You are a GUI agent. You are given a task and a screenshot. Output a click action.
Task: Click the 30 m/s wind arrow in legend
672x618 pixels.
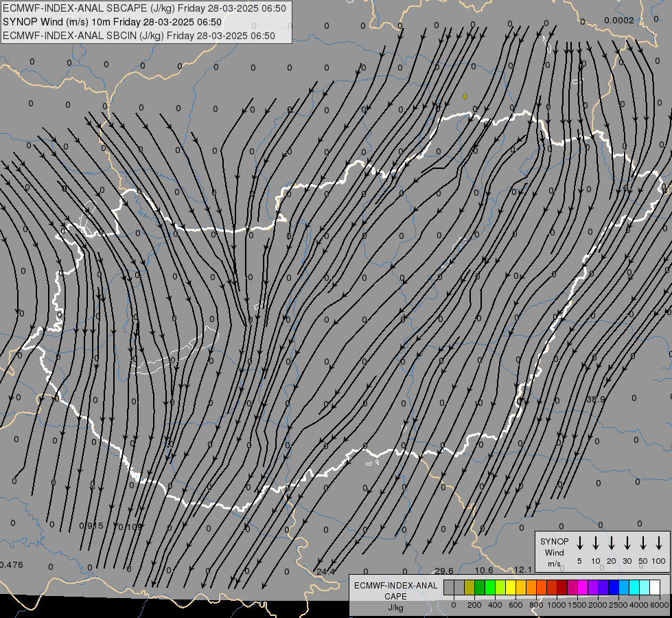(627, 543)
